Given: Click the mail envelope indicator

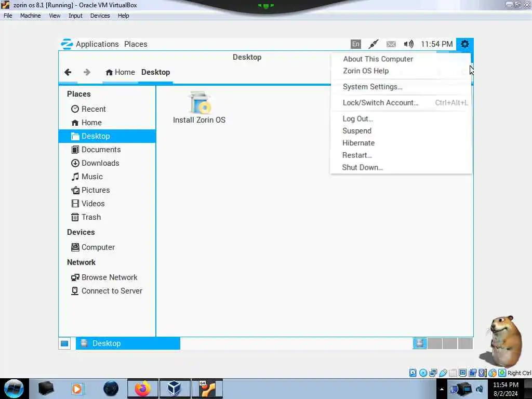Looking at the screenshot, I should coord(391,44).
